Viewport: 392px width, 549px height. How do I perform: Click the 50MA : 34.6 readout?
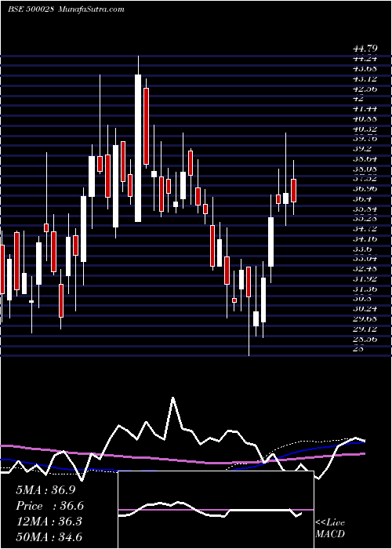point(49,537)
